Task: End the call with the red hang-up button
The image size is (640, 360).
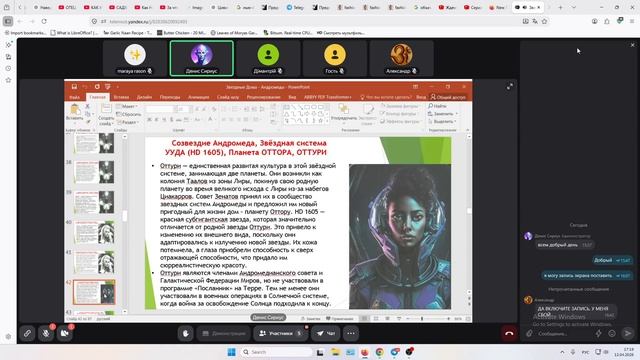Action: pyautogui.click(x=509, y=333)
